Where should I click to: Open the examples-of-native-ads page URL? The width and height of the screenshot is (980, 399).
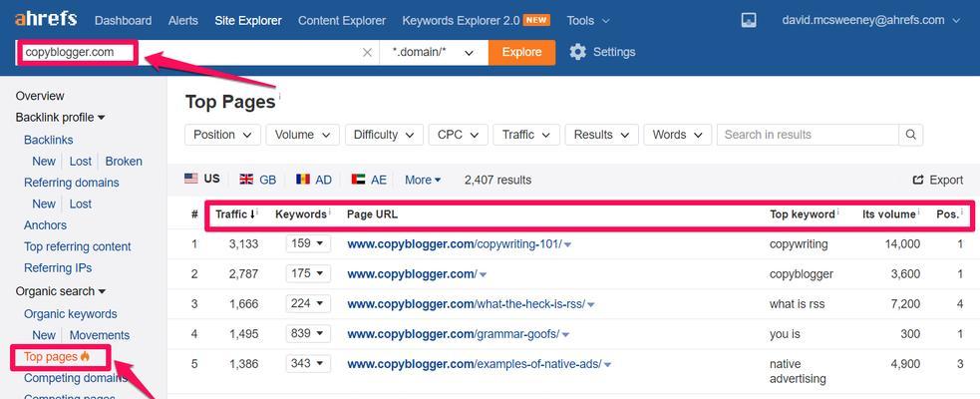click(475, 364)
